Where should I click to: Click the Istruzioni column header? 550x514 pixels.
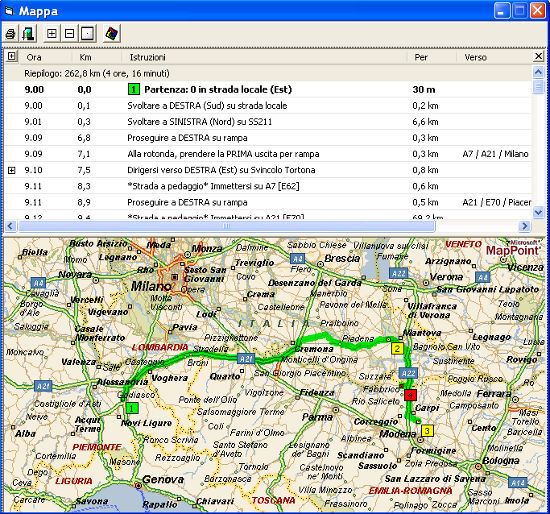click(147, 57)
